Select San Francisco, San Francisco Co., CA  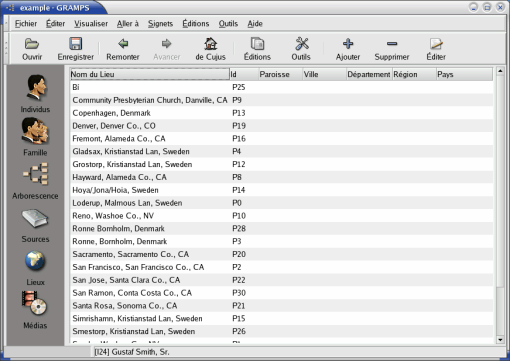point(281,267)
